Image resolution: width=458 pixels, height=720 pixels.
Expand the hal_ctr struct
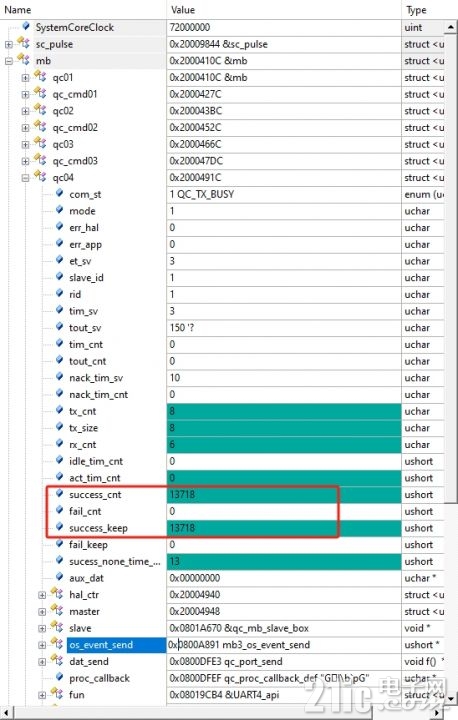click(x=42, y=595)
